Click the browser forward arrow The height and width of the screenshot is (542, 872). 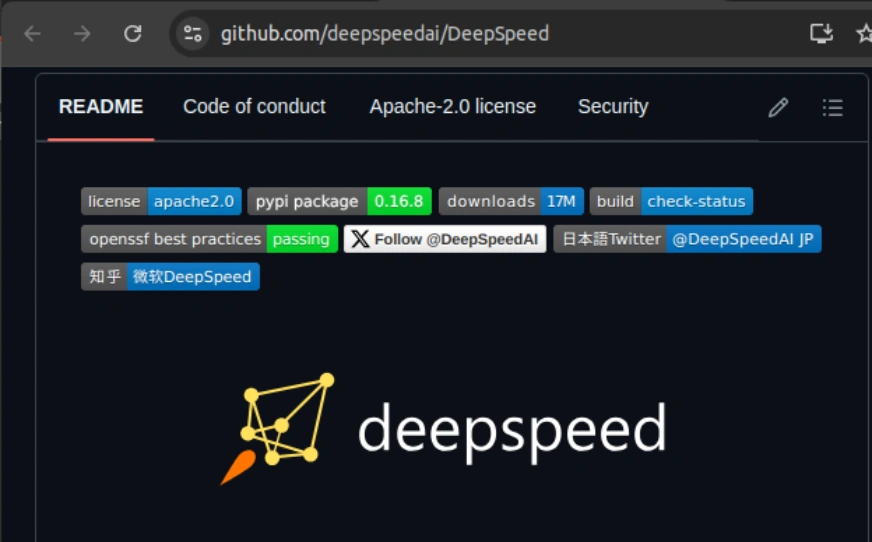pos(82,34)
